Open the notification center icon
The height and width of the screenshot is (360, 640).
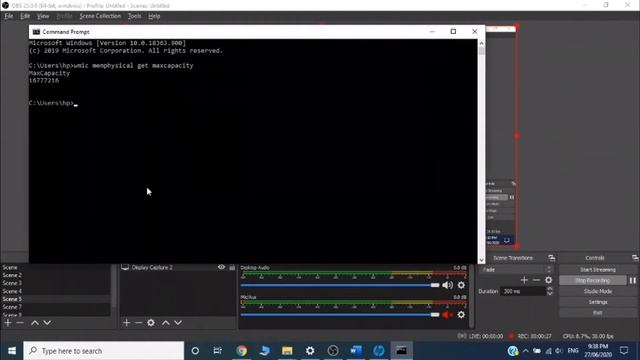point(624,351)
